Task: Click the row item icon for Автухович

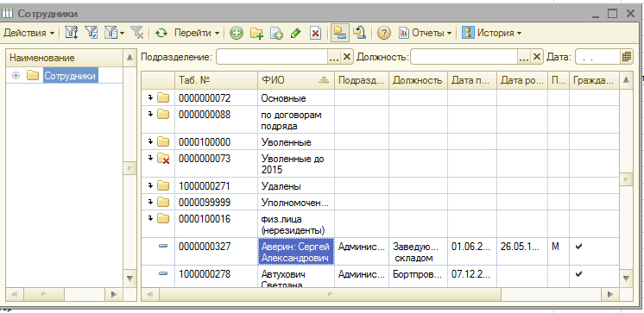Action: 163,273
